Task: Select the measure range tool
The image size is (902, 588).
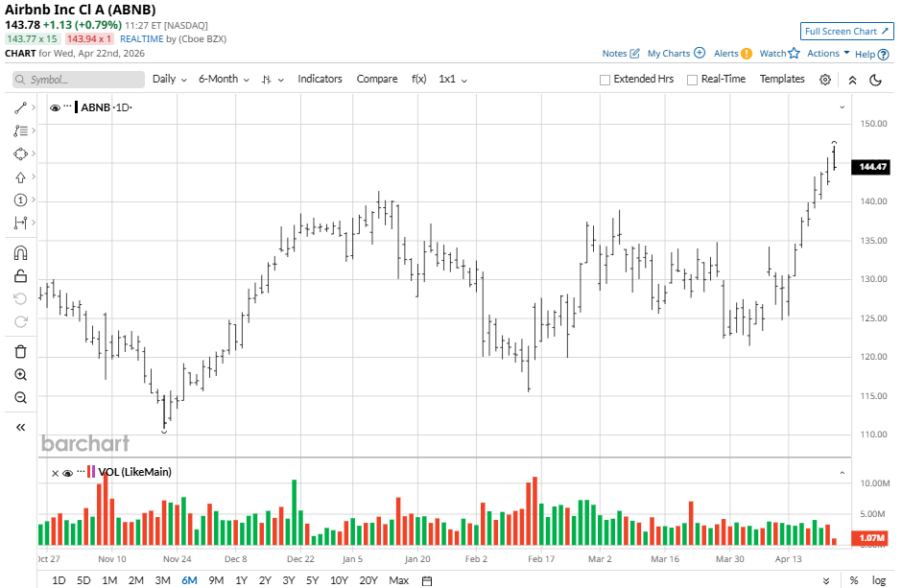Action: pyautogui.click(x=20, y=223)
